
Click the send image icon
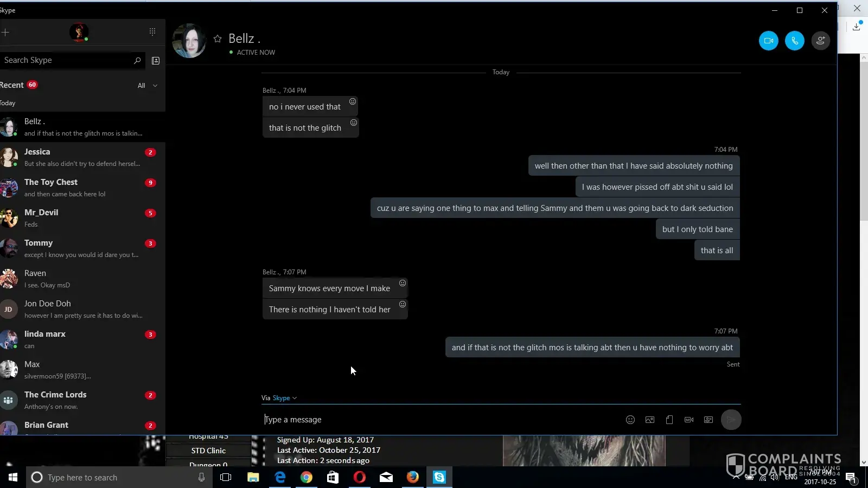coord(649,420)
